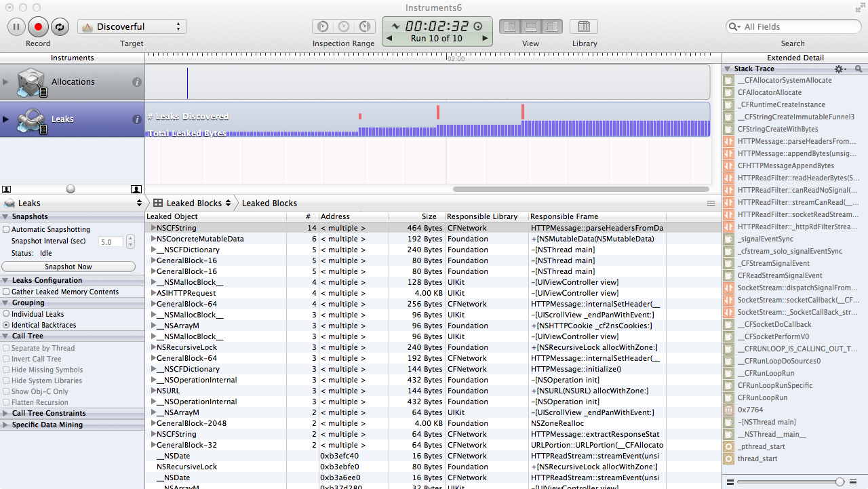Open the Leaks detail selector dropdown

(x=73, y=203)
